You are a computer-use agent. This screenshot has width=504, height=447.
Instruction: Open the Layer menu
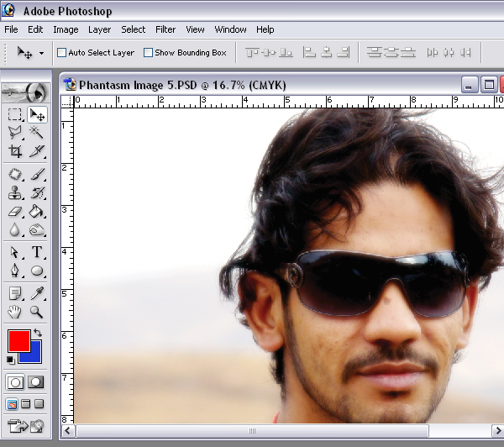click(99, 29)
